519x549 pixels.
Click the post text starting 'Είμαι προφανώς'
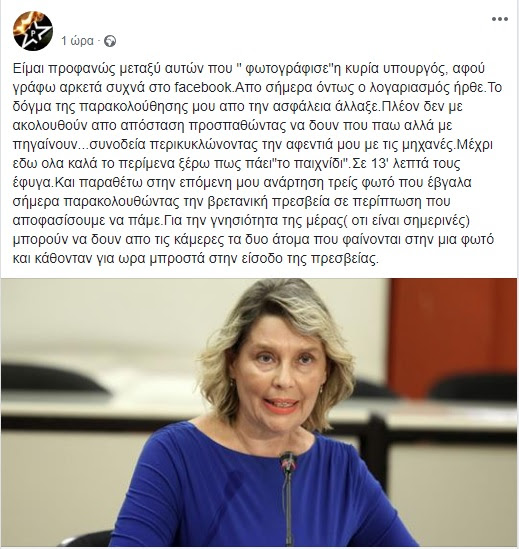coord(257,163)
